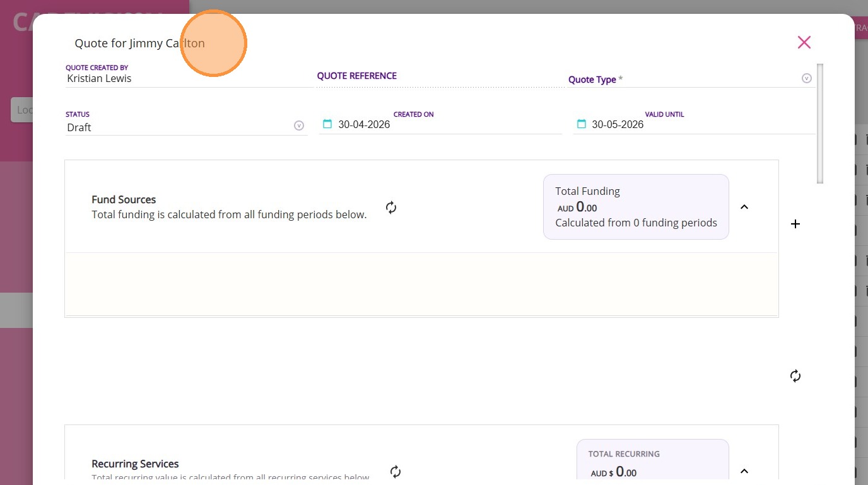The width and height of the screenshot is (868, 485).
Task: Click the standalone refresh icon below plus button
Action: 795,376
